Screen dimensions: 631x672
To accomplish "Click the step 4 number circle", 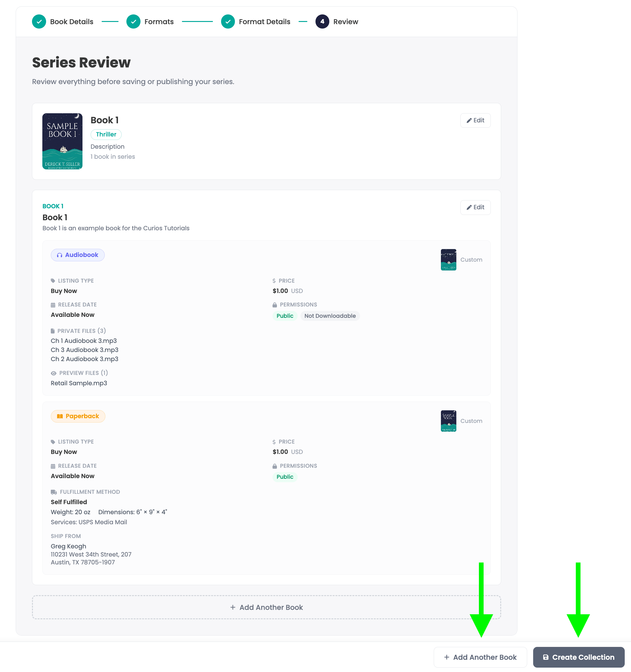I will point(322,22).
